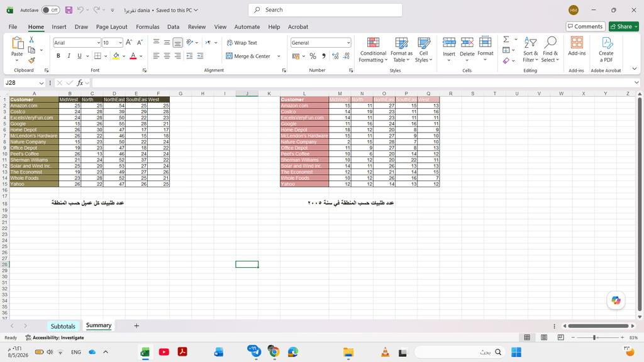This screenshot has height=362, width=644.
Task: Toggle Wrap Text
Action: [241, 43]
